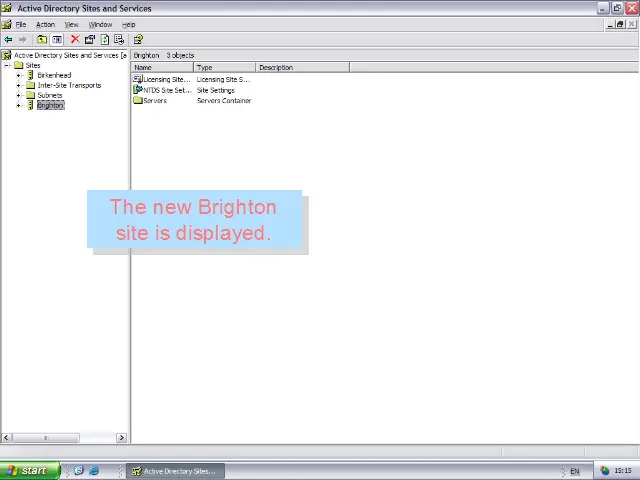Open the View menu
Screen dimensions: 640x480
(71, 24)
